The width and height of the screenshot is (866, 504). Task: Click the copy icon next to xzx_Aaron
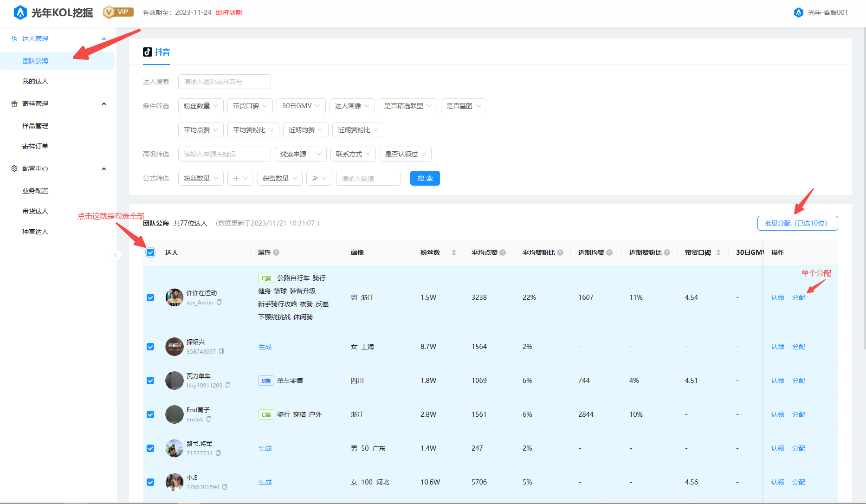pyautogui.click(x=219, y=303)
